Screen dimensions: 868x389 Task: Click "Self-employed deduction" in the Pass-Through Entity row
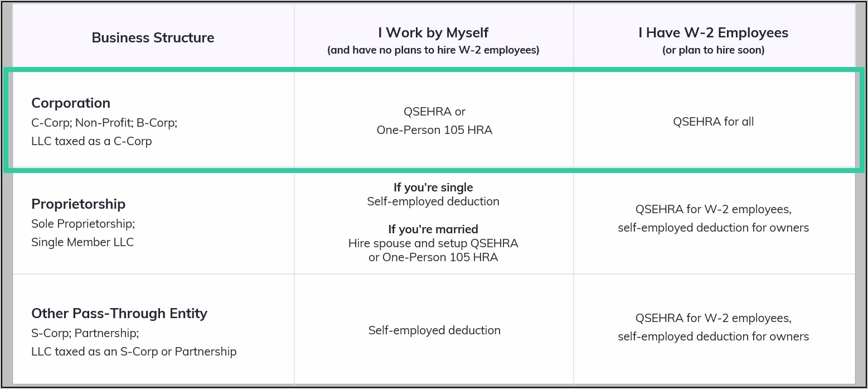pyautogui.click(x=434, y=330)
